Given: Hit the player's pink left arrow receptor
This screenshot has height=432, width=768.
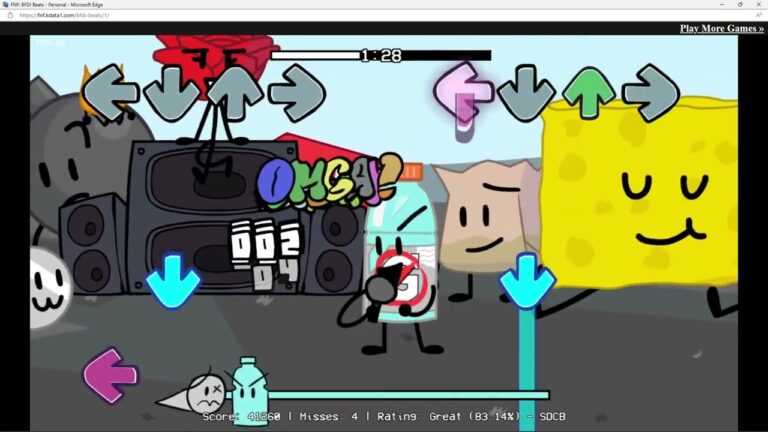Looking at the screenshot, I should coord(463,92).
